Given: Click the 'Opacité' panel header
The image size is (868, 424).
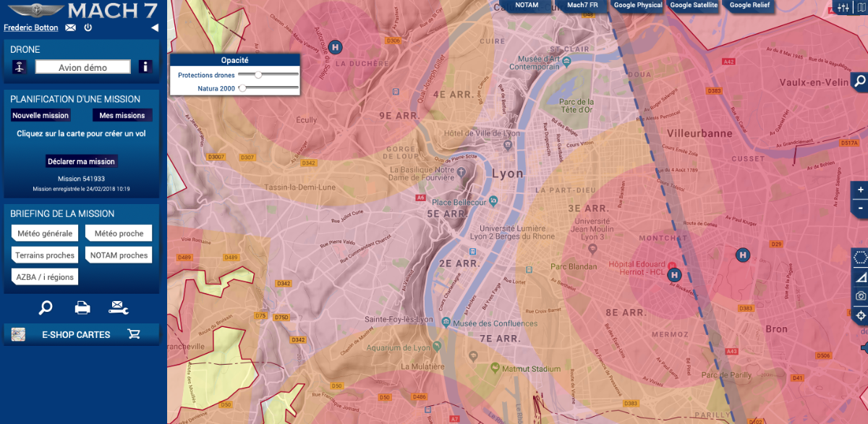Looking at the screenshot, I should point(234,60).
